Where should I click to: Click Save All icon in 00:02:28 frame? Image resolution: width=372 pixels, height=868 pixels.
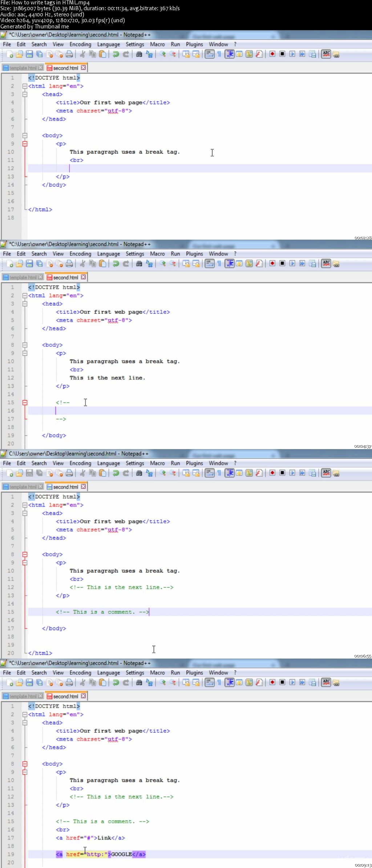click(39, 54)
